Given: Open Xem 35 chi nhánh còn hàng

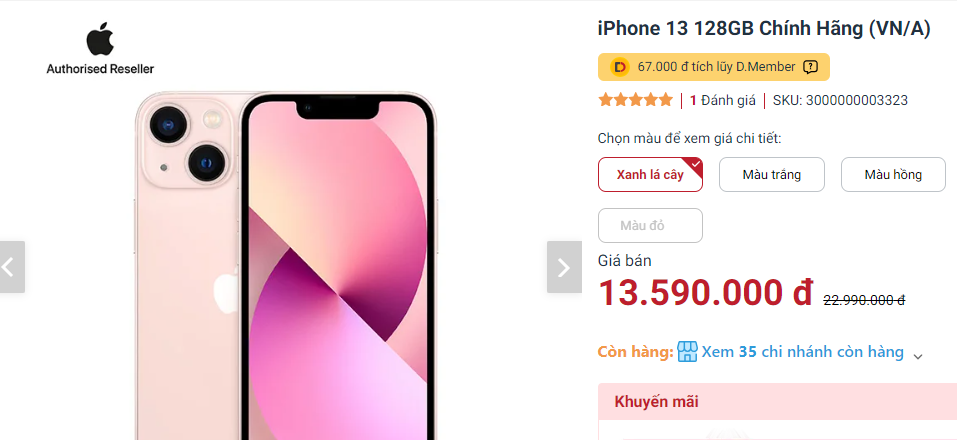Looking at the screenshot, I should click(x=803, y=352).
